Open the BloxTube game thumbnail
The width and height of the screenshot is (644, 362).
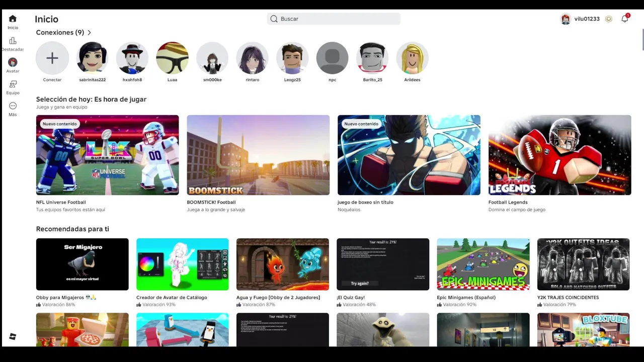pos(584,329)
